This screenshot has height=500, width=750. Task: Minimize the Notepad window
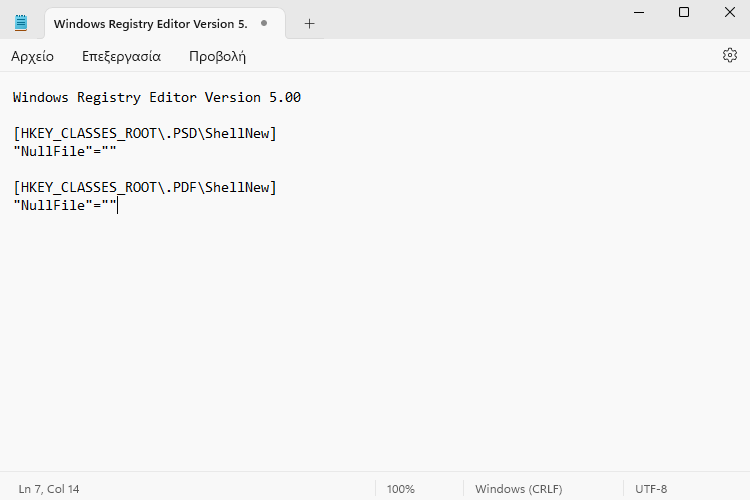[x=639, y=12]
